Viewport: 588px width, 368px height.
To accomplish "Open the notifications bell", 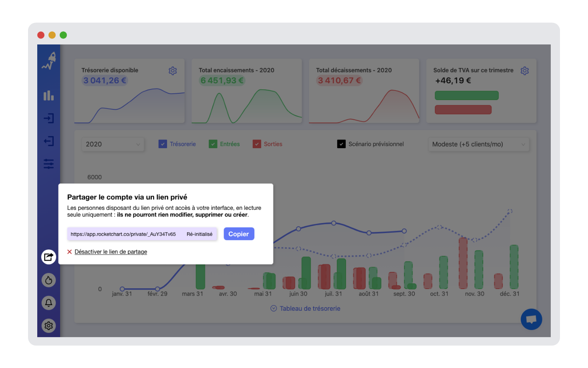I will (x=48, y=303).
